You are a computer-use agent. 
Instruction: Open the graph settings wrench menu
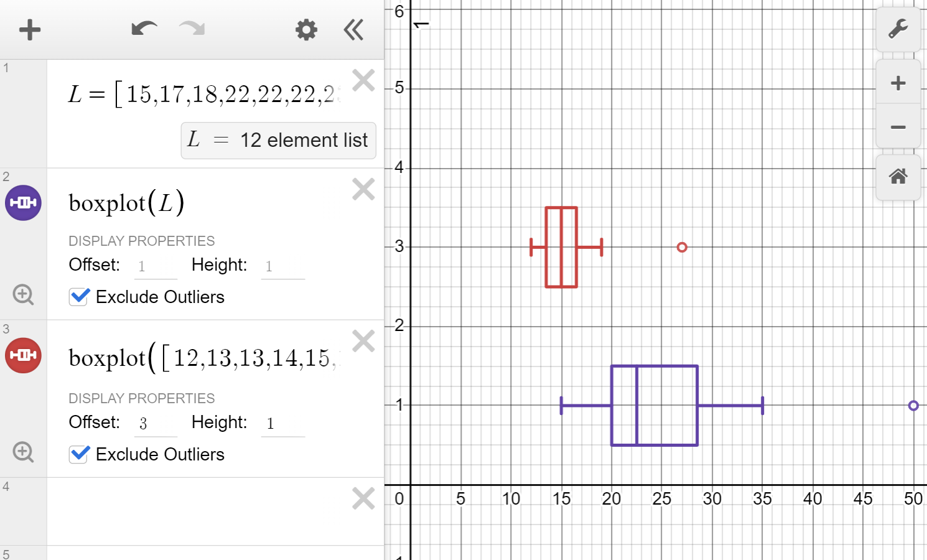coord(898,29)
